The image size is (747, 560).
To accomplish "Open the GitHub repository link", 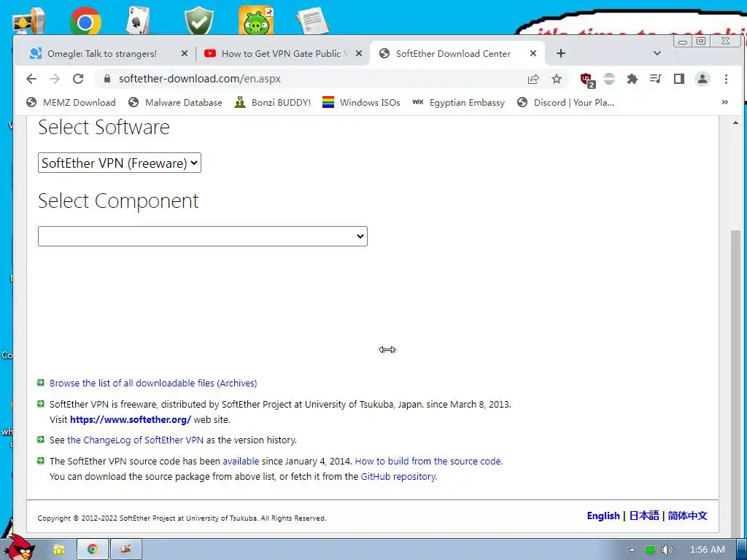I will coord(399,477).
